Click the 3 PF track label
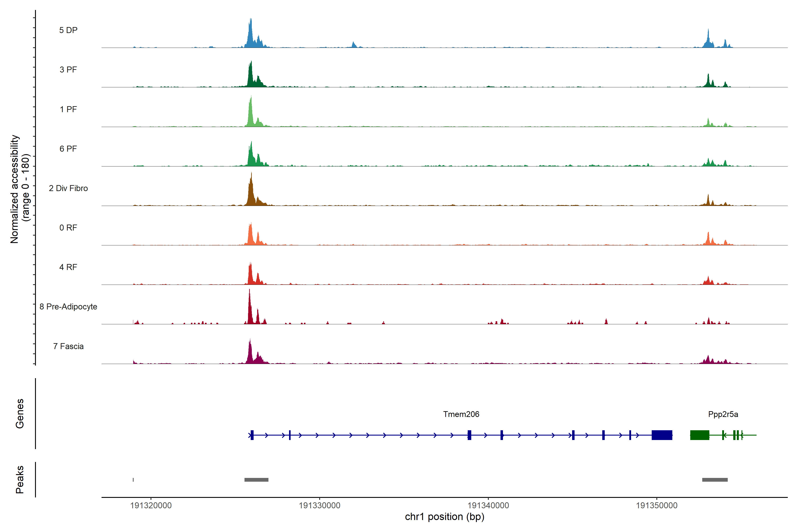 click(x=68, y=70)
